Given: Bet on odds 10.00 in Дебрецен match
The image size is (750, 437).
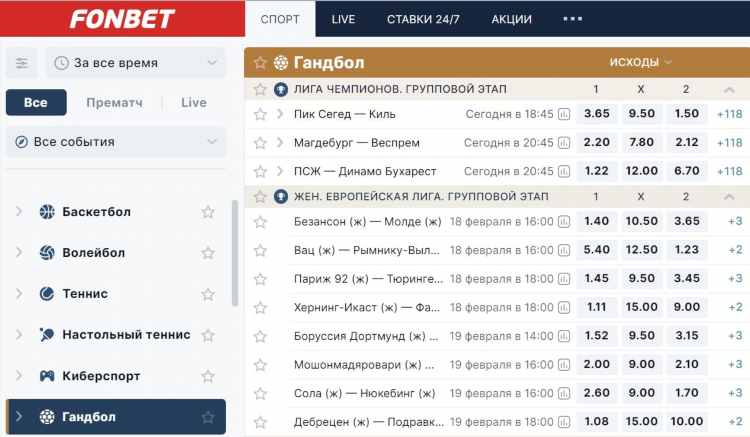Looking at the screenshot, I should click(686, 422).
